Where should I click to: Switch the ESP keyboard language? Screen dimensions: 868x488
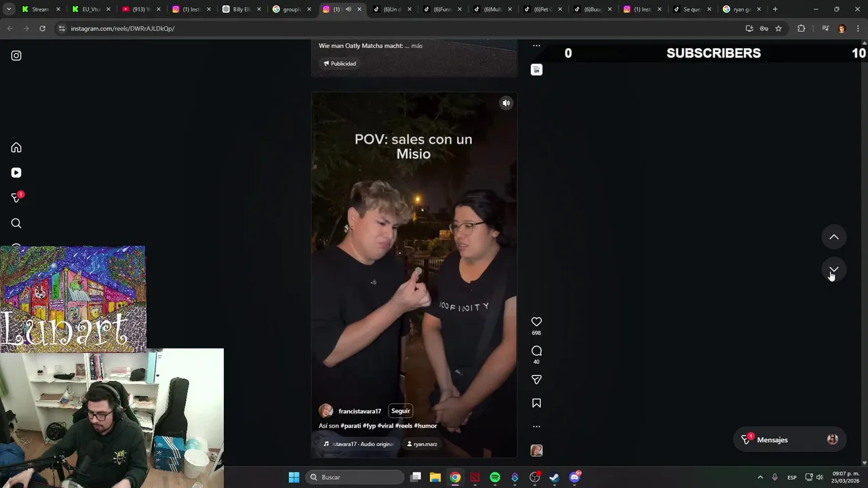[x=792, y=477]
